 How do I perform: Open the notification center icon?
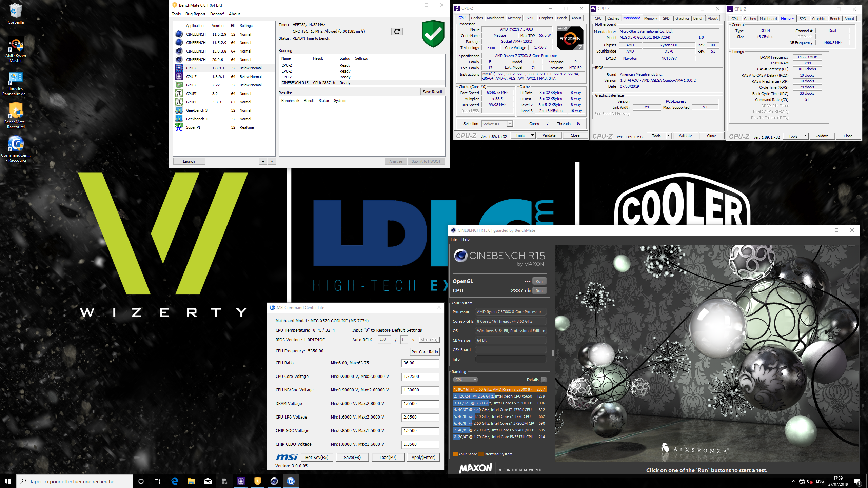tap(857, 481)
